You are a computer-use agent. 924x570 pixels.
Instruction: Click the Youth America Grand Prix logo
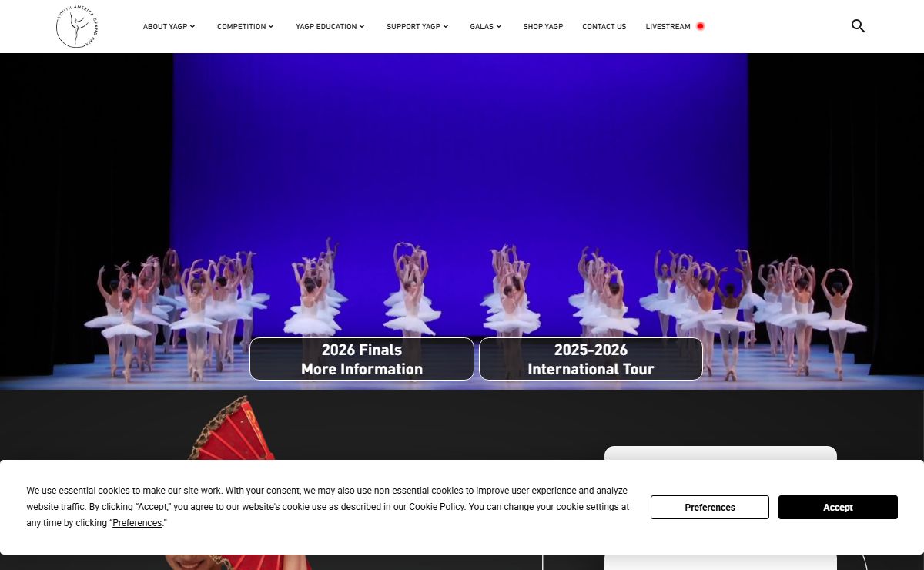tap(78, 26)
